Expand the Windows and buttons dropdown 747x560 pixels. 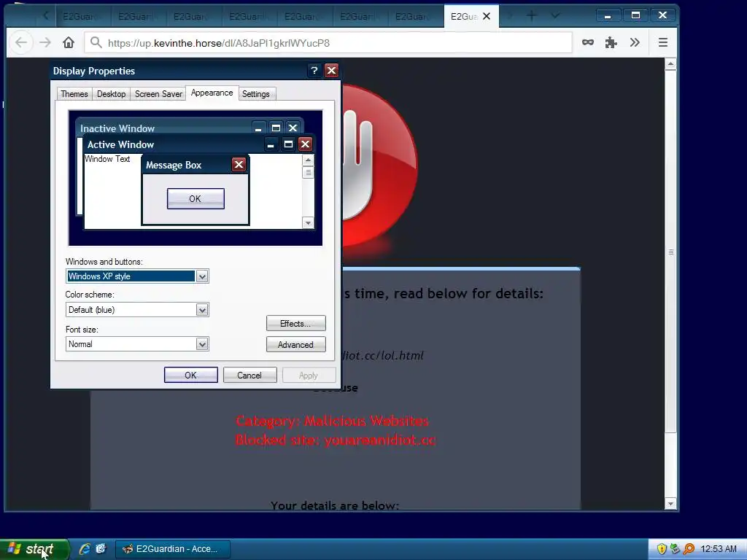(x=202, y=276)
